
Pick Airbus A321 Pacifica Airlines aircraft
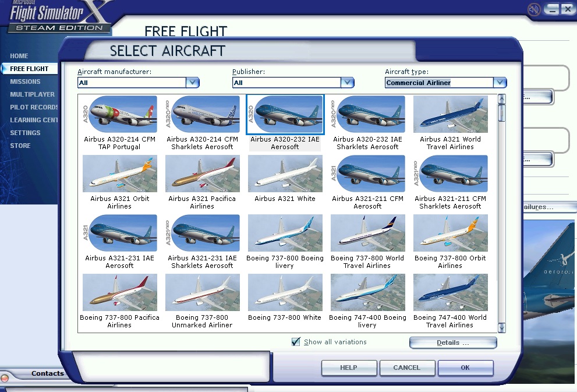pos(203,174)
